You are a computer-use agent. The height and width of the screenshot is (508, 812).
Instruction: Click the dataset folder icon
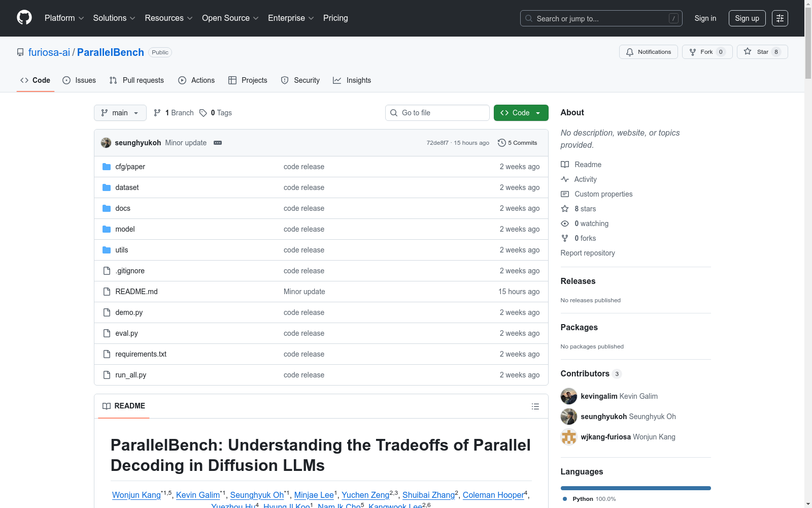point(107,187)
